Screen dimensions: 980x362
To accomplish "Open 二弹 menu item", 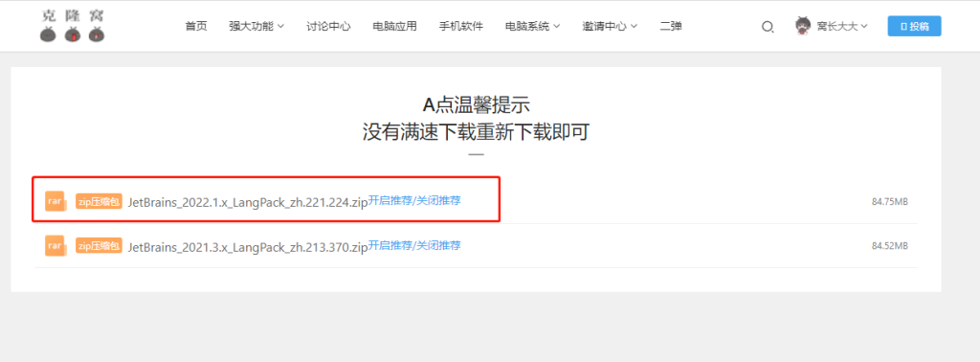I will coord(671,26).
